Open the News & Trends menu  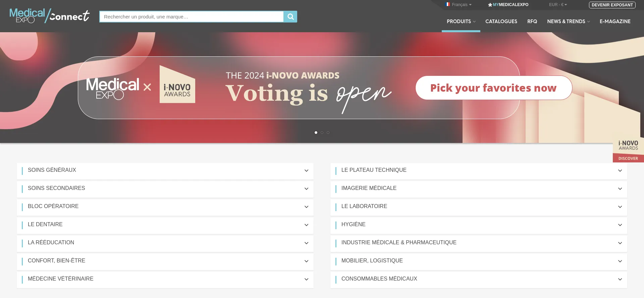point(568,21)
